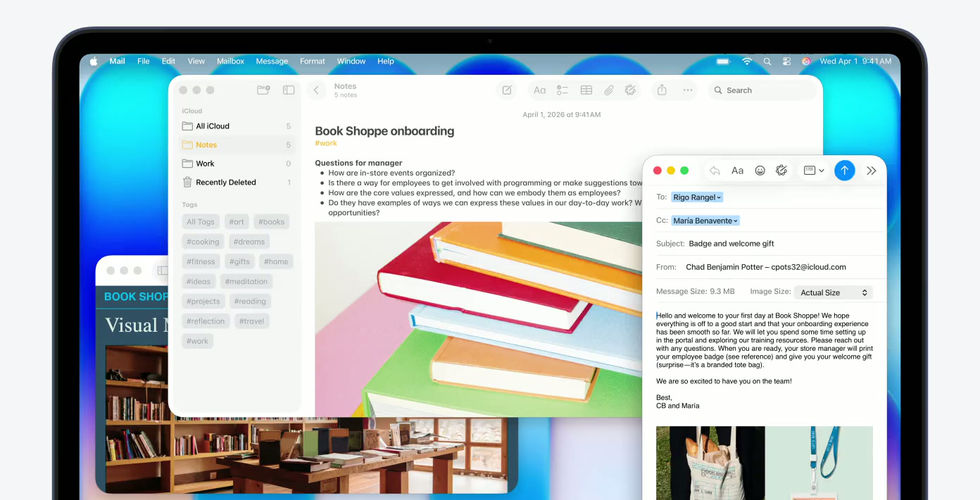Filter notes by #fitness tag
This screenshot has width=980, height=500.
click(x=201, y=262)
